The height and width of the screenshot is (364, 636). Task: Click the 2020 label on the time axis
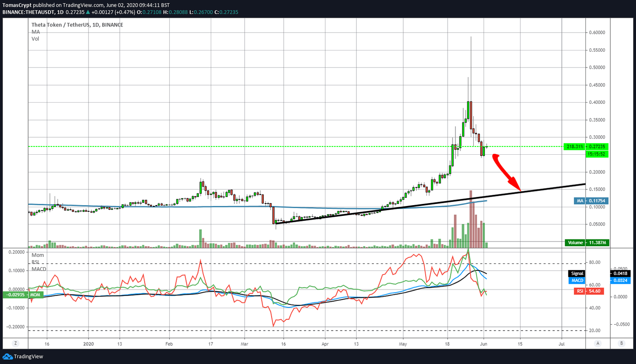(x=89, y=344)
